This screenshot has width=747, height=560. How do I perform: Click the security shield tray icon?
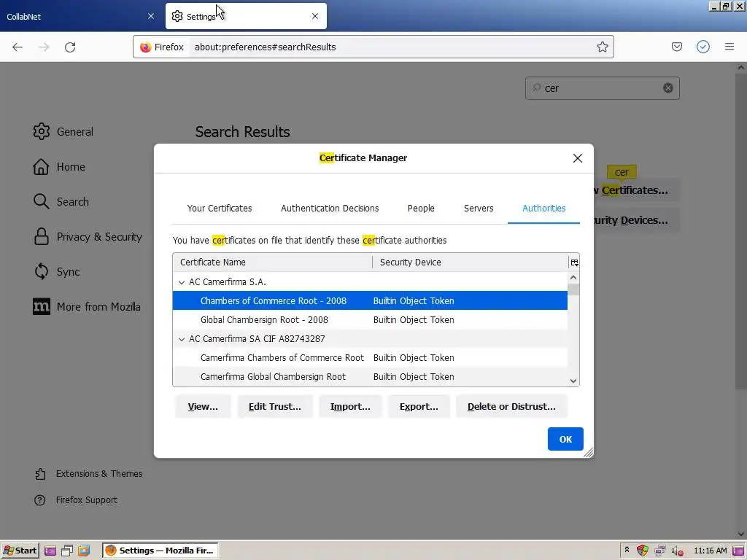(642, 551)
